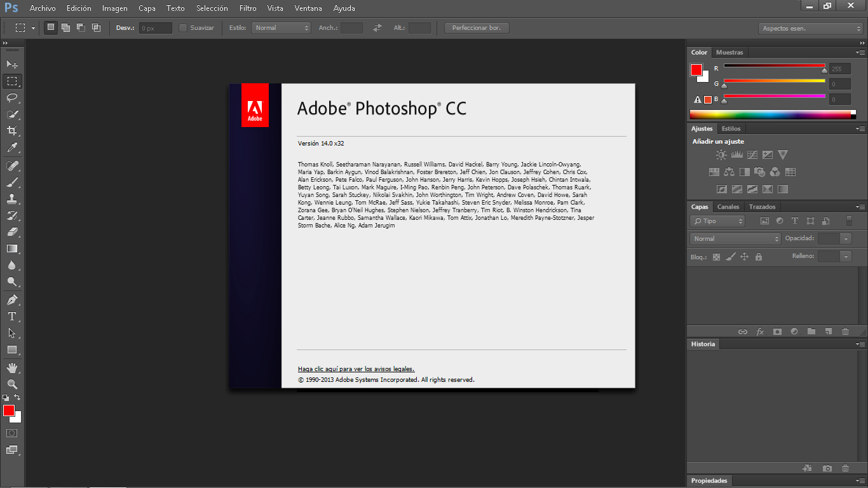Add a Levels adjustment
Image resolution: width=868 pixels, height=488 pixels.
[x=737, y=154]
